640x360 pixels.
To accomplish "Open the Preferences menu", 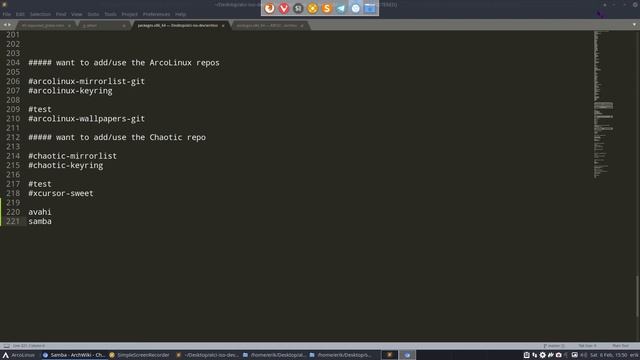I will 156,14.
